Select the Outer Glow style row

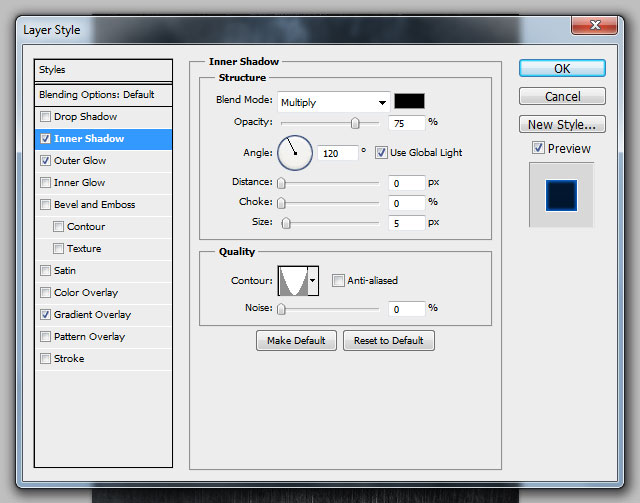click(103, 161)
